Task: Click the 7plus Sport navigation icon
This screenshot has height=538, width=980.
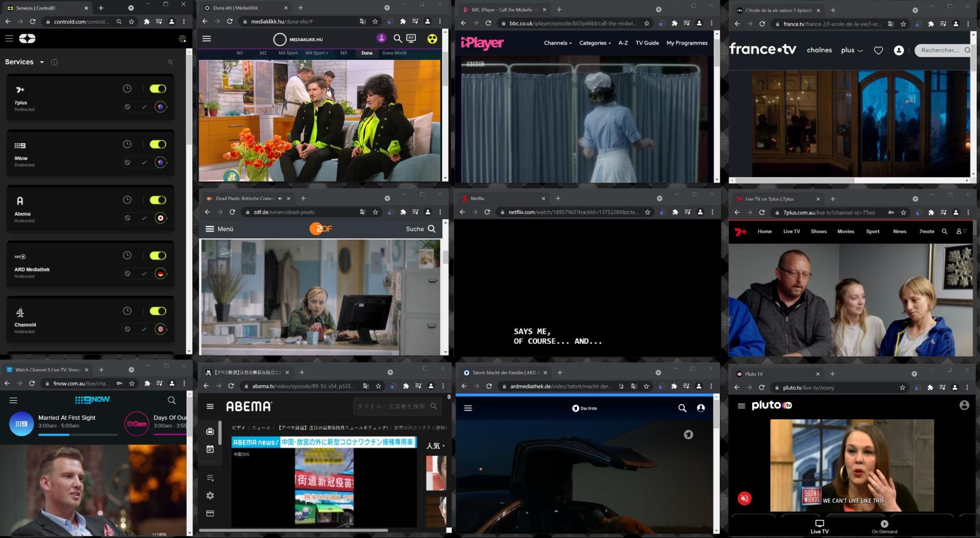Action: click(x=873, y=231)
